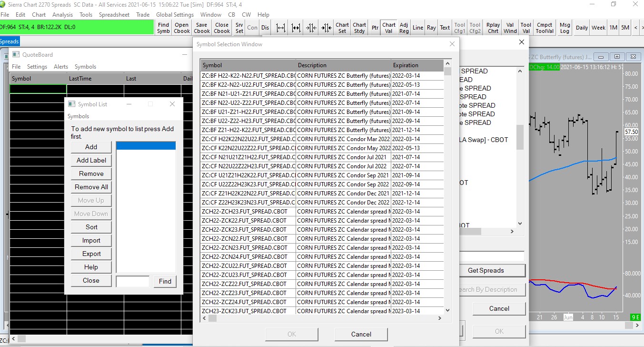Open the Msg Log toolbar button
This screenshot has width=644, height=347.
pos(565,28)
